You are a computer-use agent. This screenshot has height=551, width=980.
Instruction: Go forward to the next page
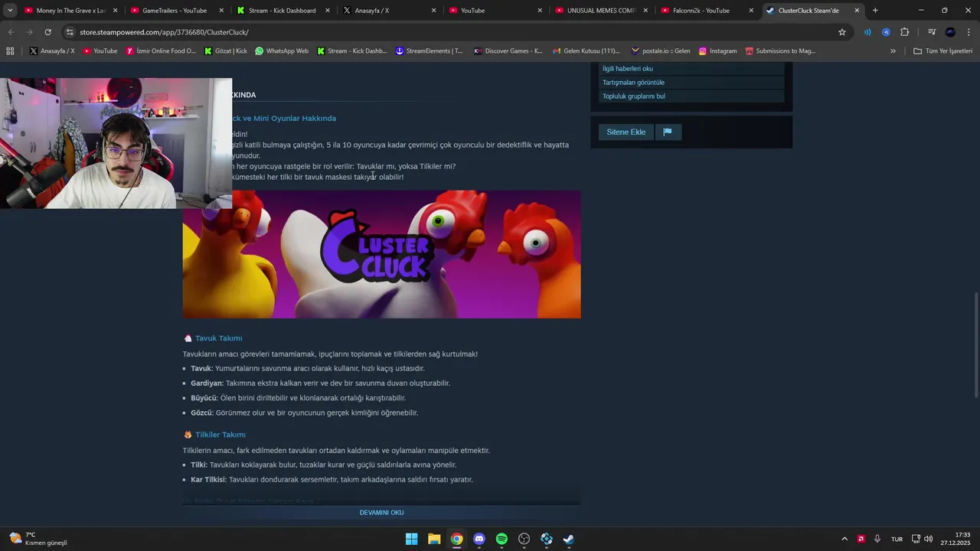pos(29,32)
